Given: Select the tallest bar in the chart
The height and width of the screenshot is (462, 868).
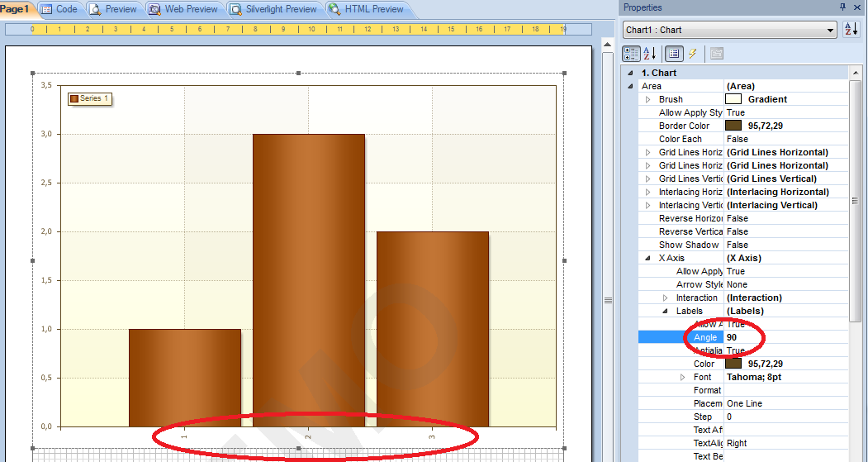Looking at the screenshot, I should 309,280.
